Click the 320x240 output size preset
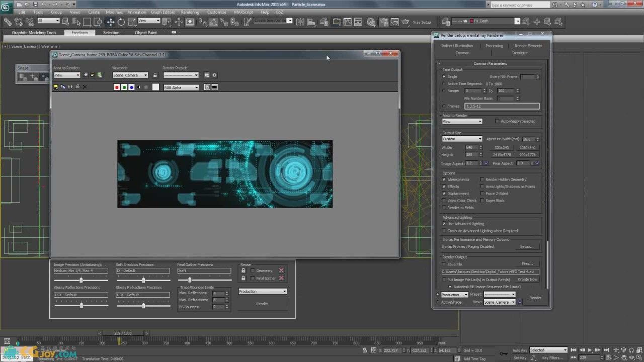The width and height of the screenshot is (644, 362). click(501, 148)
